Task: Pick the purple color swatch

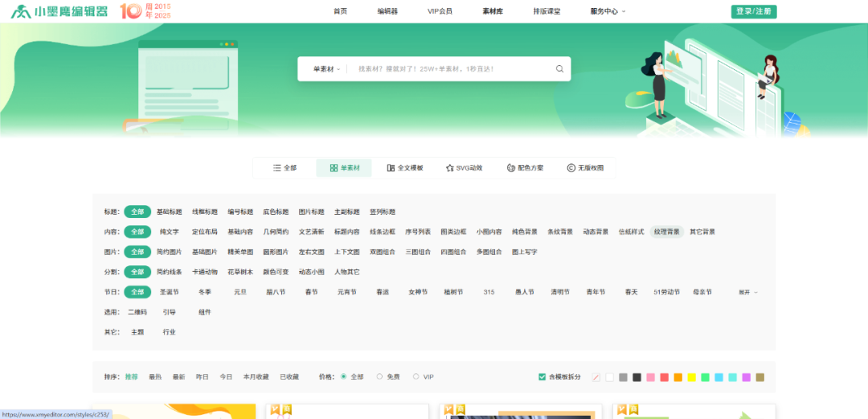Action: [746, 377]
